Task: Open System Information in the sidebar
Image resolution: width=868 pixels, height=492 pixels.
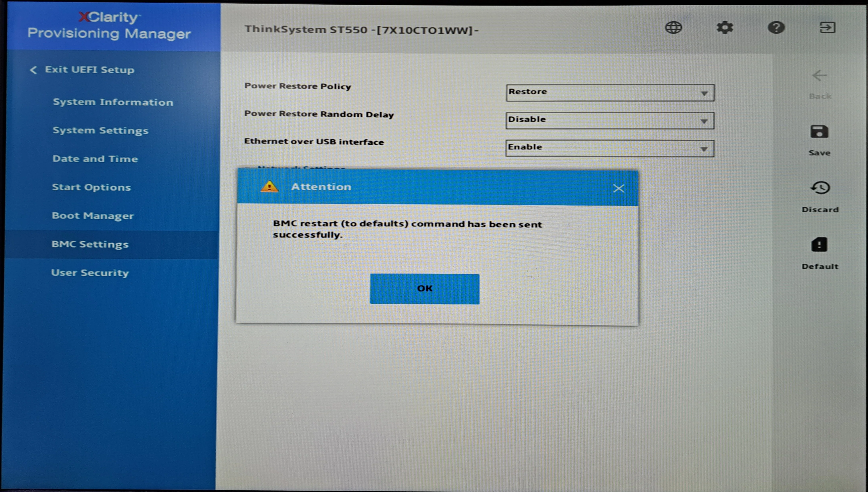Action: [x=113, y=102]
